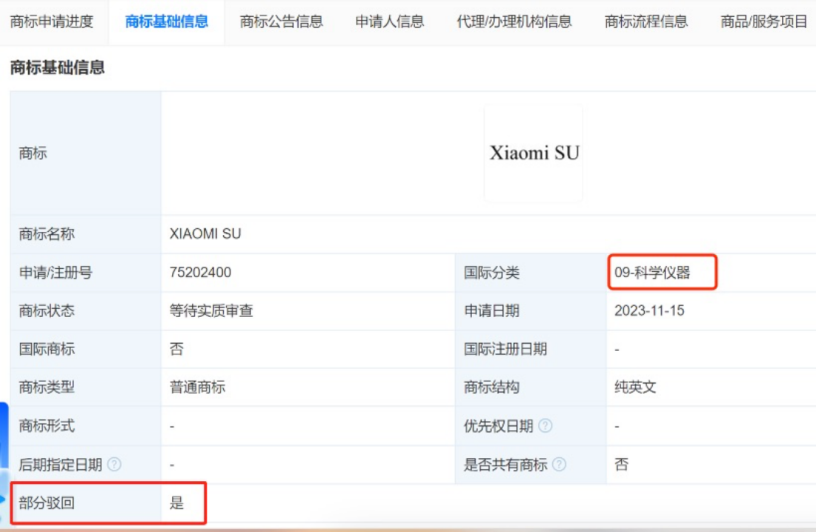The image size is (816, 532).
Task: Click the 商标形式 label
Action: click(x=47, y=426)
